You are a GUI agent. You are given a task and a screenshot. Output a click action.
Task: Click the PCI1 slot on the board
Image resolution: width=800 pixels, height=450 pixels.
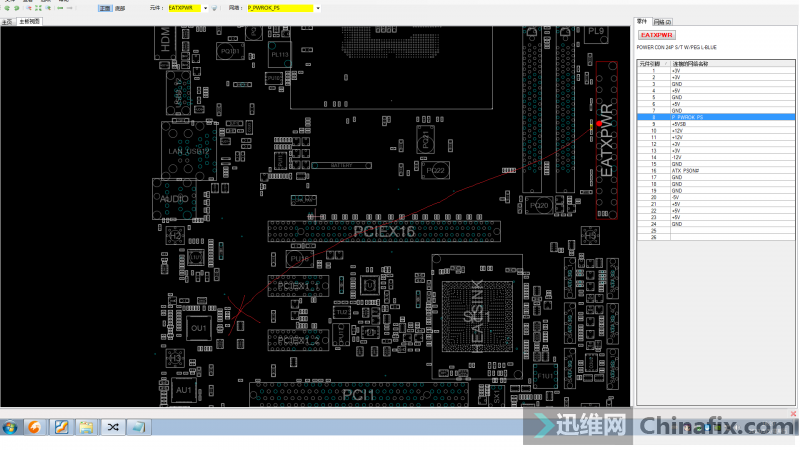[x=359, y=395]
